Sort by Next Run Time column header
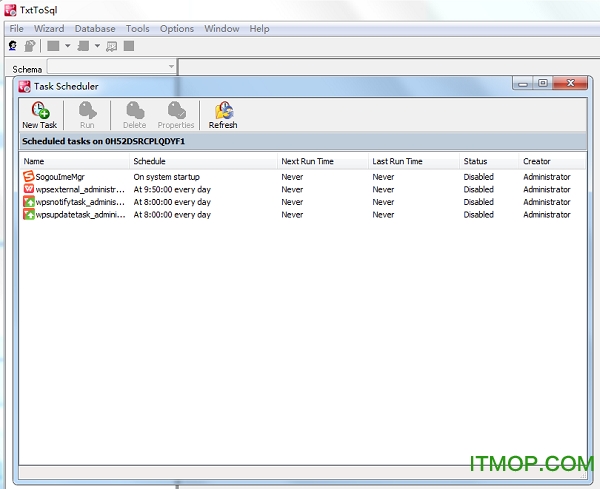Viewport: 600px width, 489px height. click(323, 161)
